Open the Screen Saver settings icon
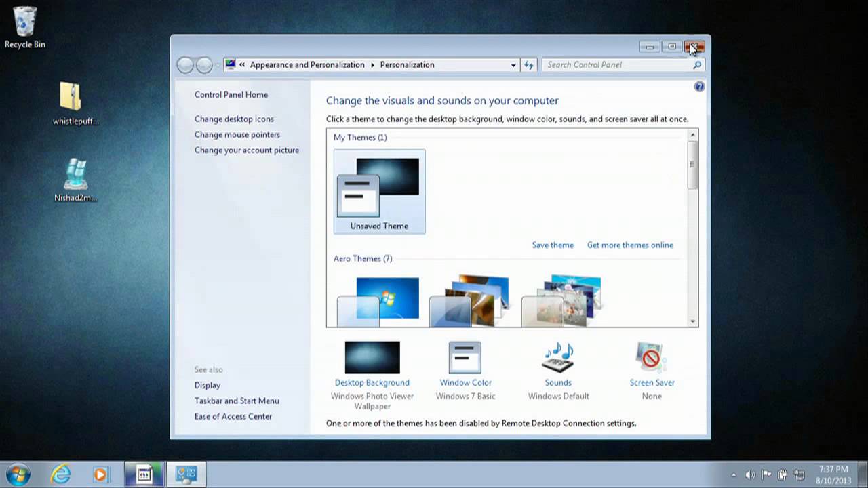This screenshot has width=868, height=488. point(651,357)
